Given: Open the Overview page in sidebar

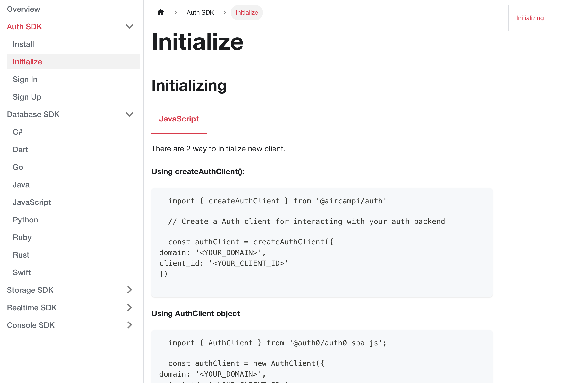Looking at the screenshot, I should (x=23, y=9).
